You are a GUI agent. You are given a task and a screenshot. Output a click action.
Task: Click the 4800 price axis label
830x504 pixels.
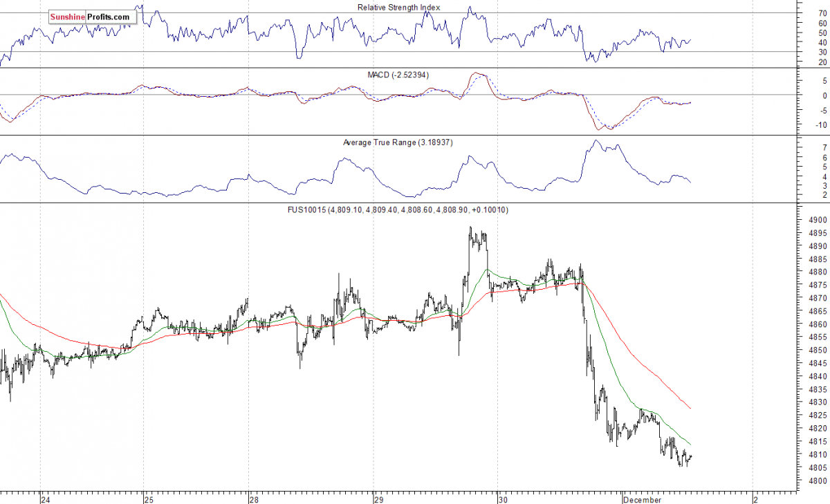pos(819,481)
